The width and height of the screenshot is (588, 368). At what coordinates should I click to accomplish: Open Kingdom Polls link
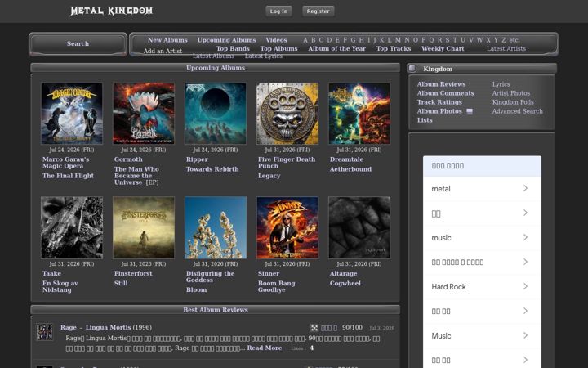(513, 102)
